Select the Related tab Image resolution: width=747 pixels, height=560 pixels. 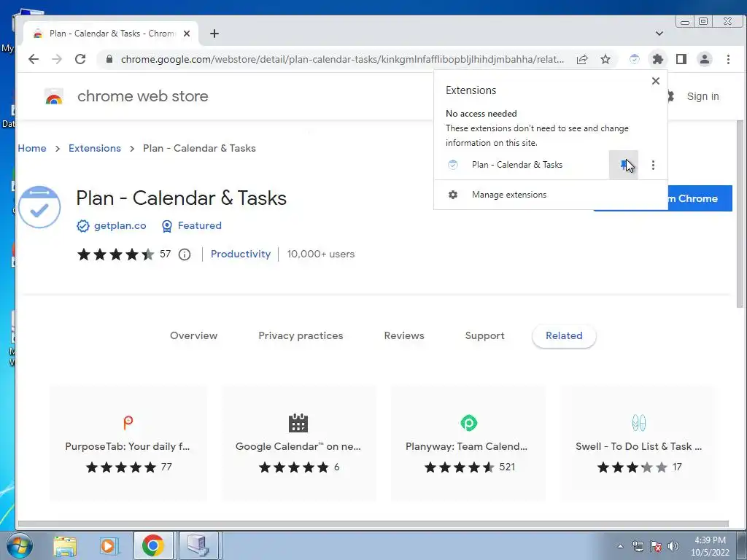(x=564, y=336)
